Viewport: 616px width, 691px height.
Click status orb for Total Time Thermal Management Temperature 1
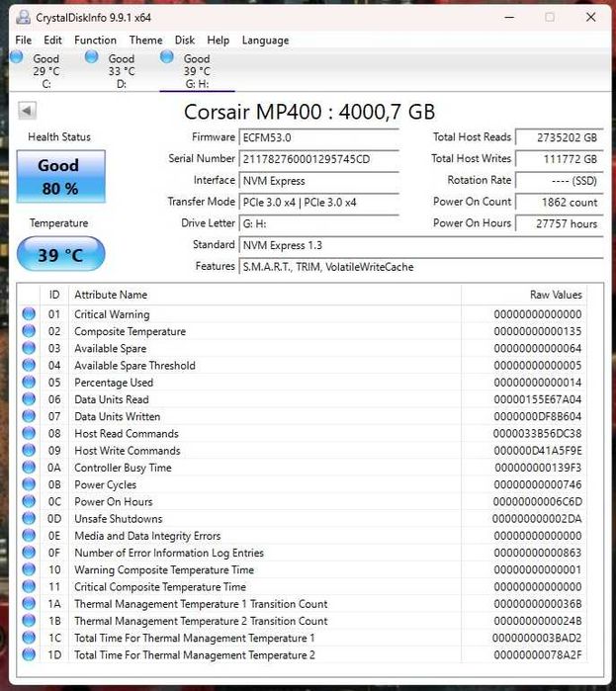point(29,638)
